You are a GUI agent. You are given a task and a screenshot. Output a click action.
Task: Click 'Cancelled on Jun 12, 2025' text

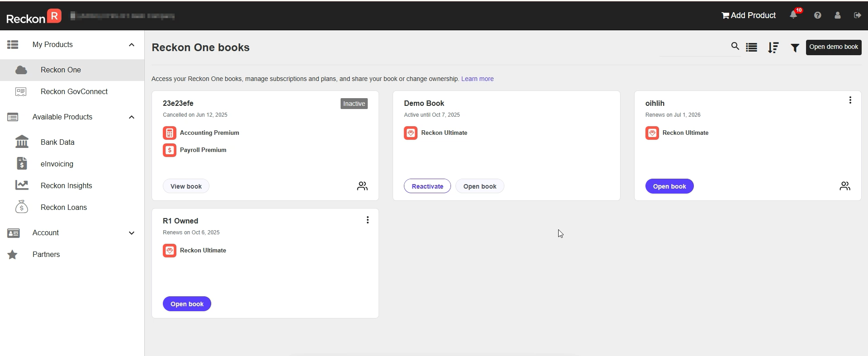[x=195, y=115]
